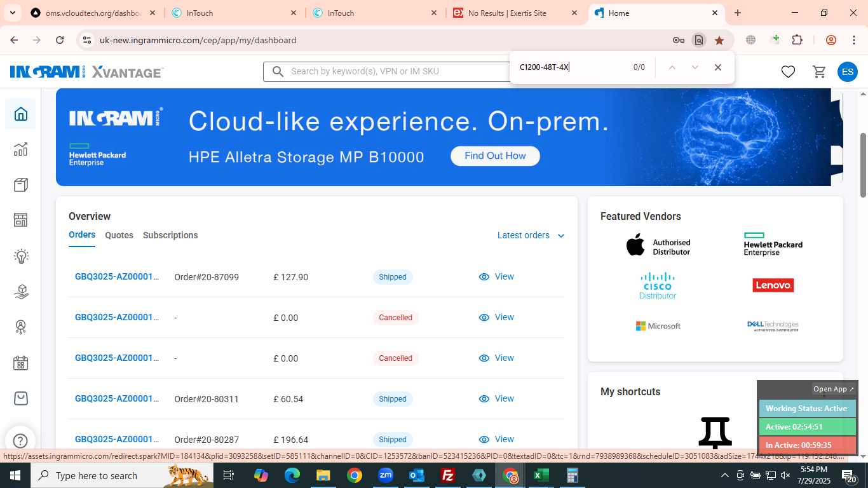Switch to the Subscriptions tab
This screenshot has width=868, height=488.
(x=170, y=235)
